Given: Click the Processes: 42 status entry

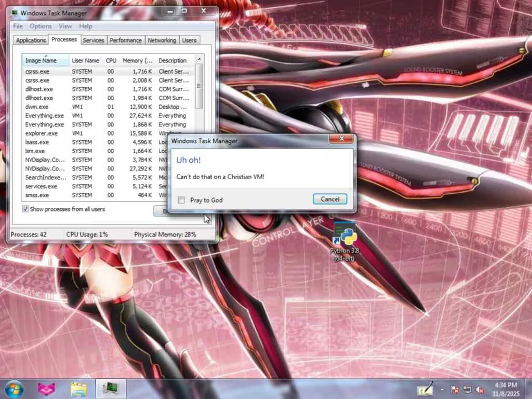Looking at the screenshot, I should point(29,234).
